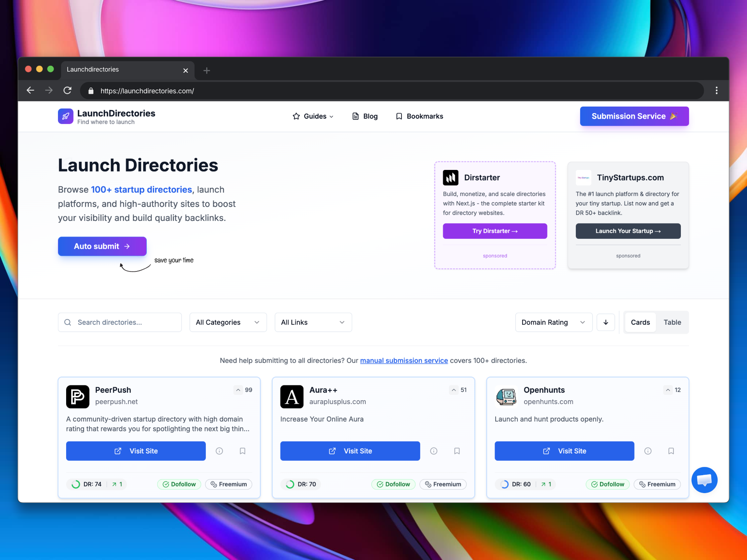Open the All Links dropdown
Image resolution: width=747 pixels, height=560 pixels.
click(x=313, y=322)
